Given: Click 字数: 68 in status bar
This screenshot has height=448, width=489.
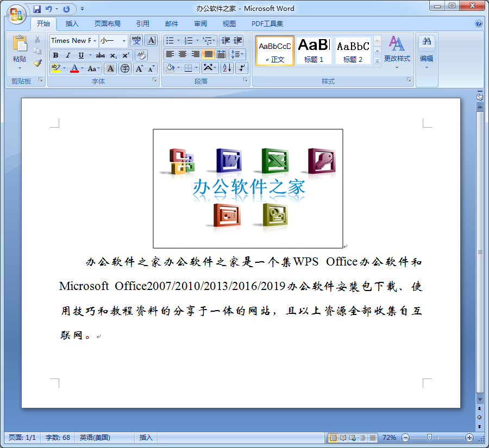Looking at the screenshot, I should (58, 438).
